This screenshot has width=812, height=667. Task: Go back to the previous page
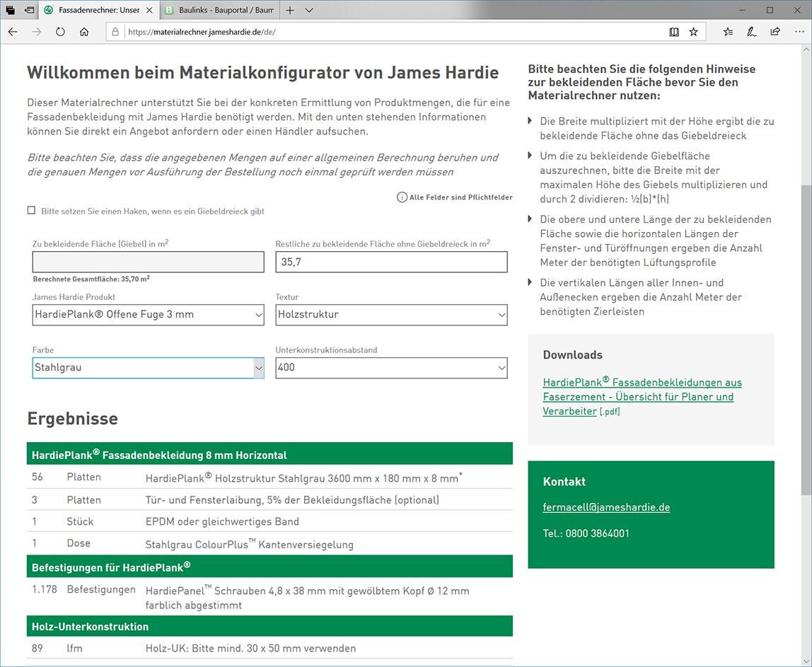13,32
